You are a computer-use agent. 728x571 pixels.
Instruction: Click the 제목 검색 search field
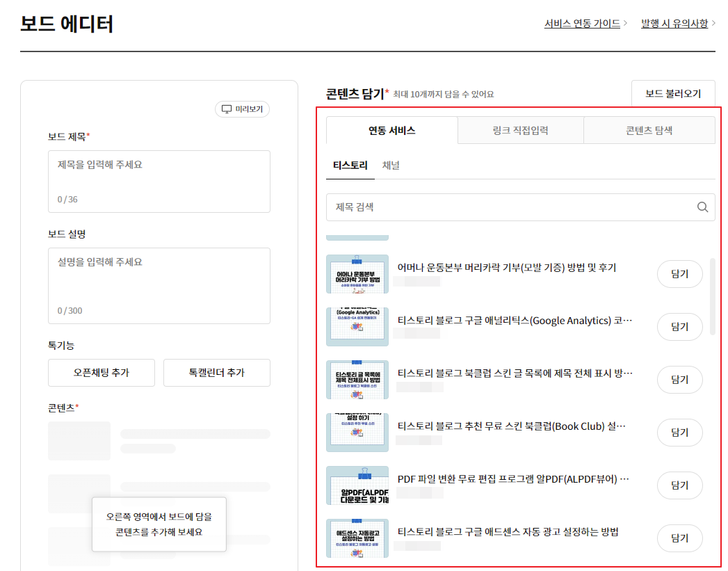(487, 207)
